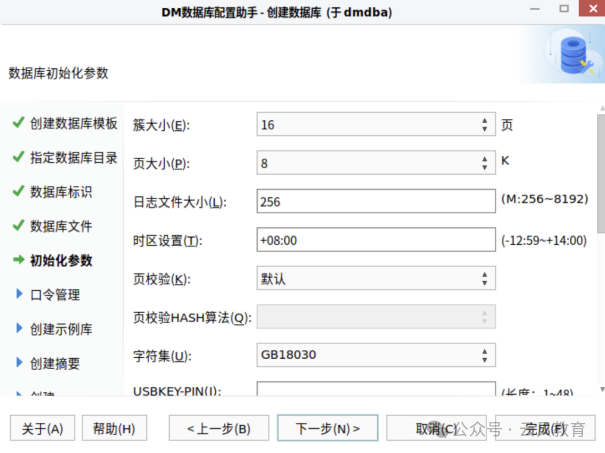Viewport: 605px width, 453px height.
Task: Click the disabled 页校验HASH算法 combo box
Action: (x=376, y=316)
